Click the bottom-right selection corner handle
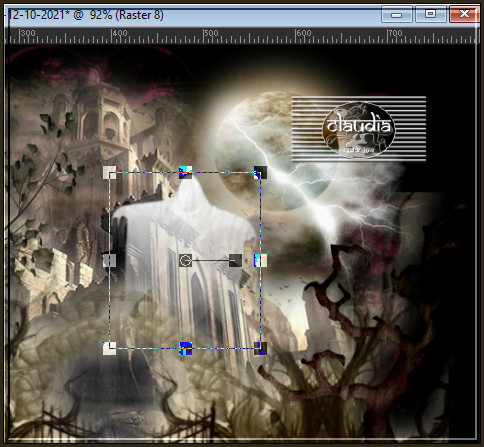This screenshot has width=484, height=447. point(260,348)
